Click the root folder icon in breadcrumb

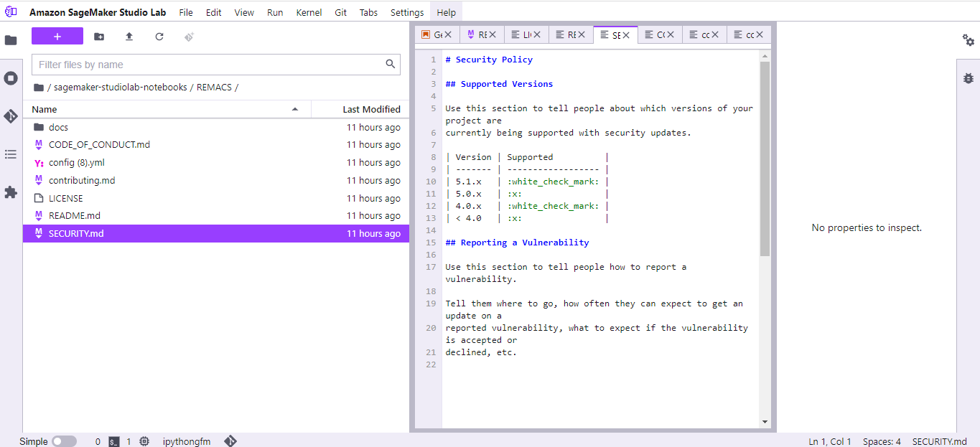click(x=39, y=88)
